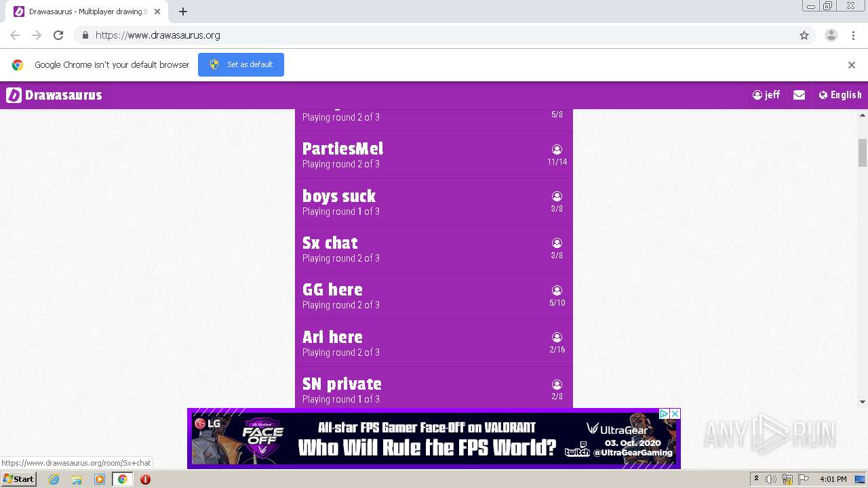Open Windows Media Player taskbar icon

[100, 479]
